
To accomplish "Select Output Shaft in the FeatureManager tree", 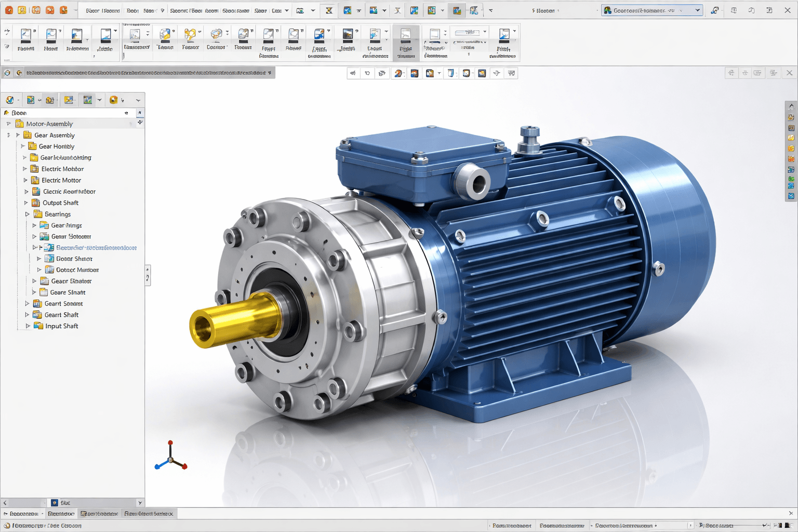I will click(60, 203).
